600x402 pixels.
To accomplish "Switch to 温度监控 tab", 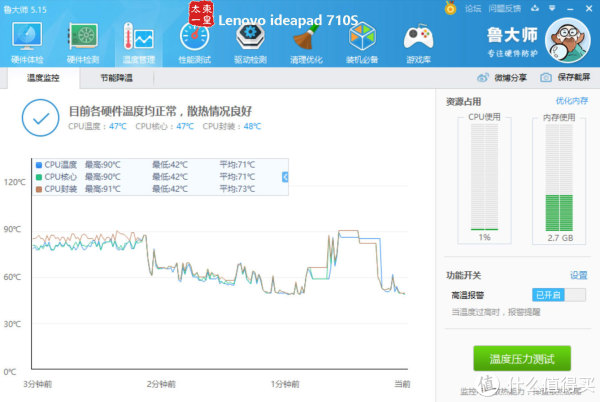I will [43, 78].
